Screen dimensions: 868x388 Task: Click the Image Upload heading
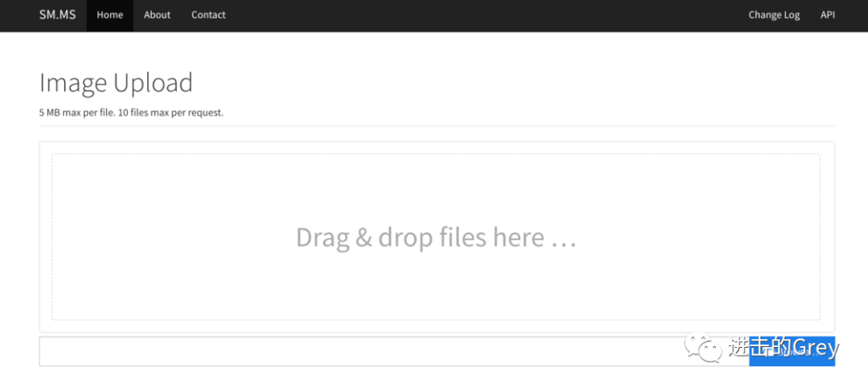pyautogui.click(x=117, y=83)
